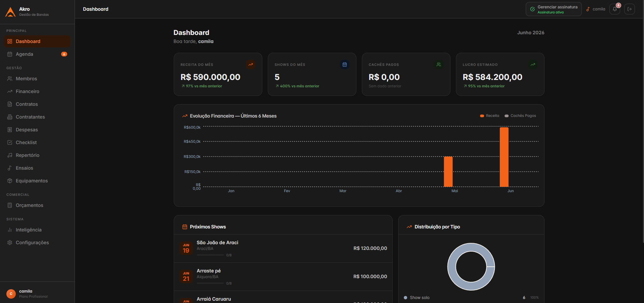The width and height of the screenshot is (644, 303).
Task: Click the Ensaios note icon
Action: tap(10, 168)
